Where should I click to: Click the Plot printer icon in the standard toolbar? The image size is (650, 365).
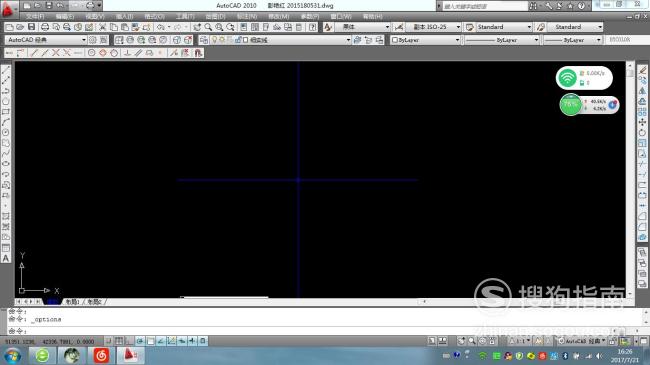(45, 27)
